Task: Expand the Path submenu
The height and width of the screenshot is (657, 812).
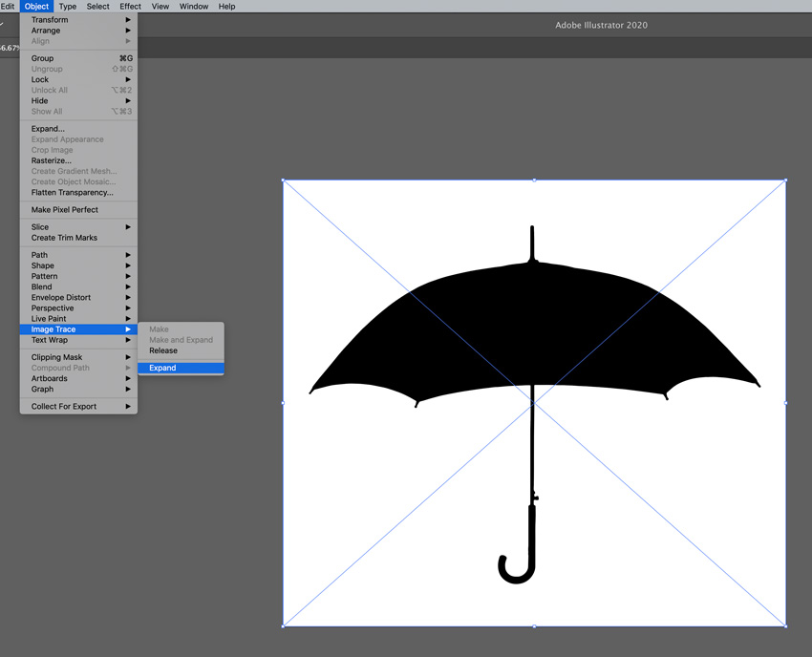Action: tap(39, 255)
